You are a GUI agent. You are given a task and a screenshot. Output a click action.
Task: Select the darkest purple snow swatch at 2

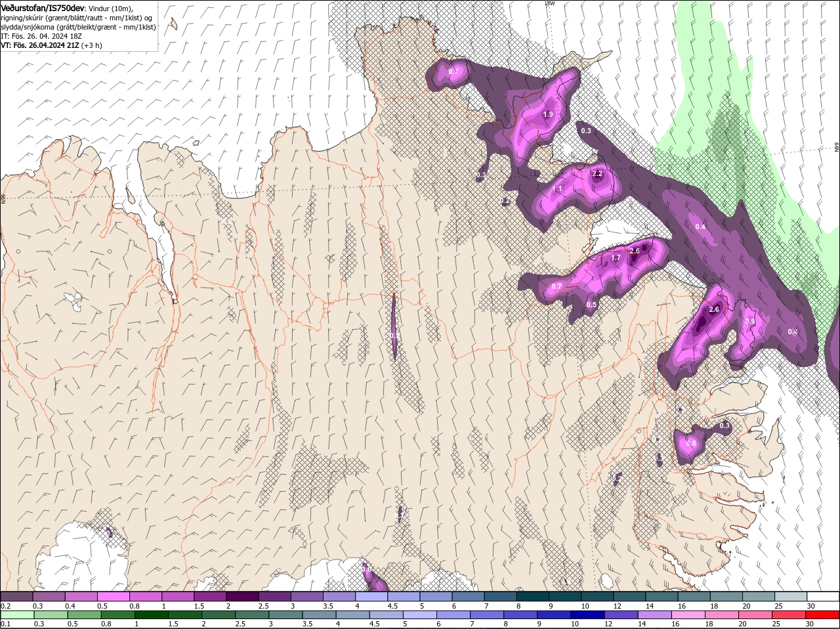[x=241, y=596]
